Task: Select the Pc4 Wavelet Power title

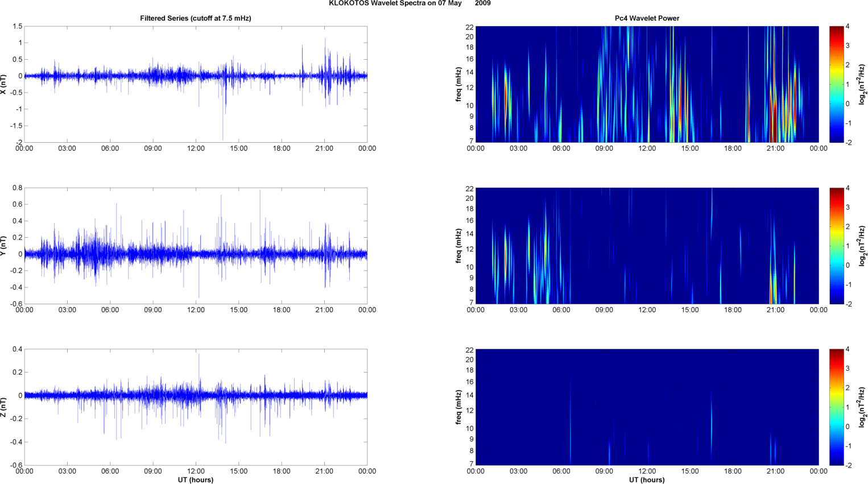Action: 647,18
